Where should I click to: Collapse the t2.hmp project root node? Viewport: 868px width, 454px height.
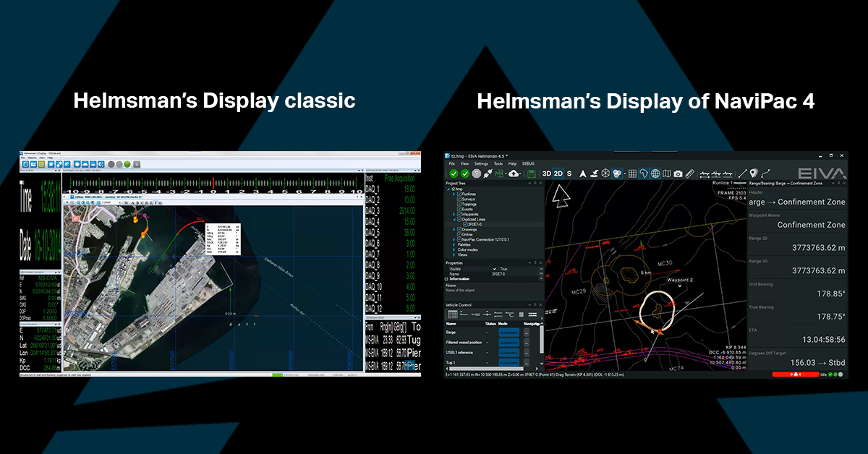448,189
